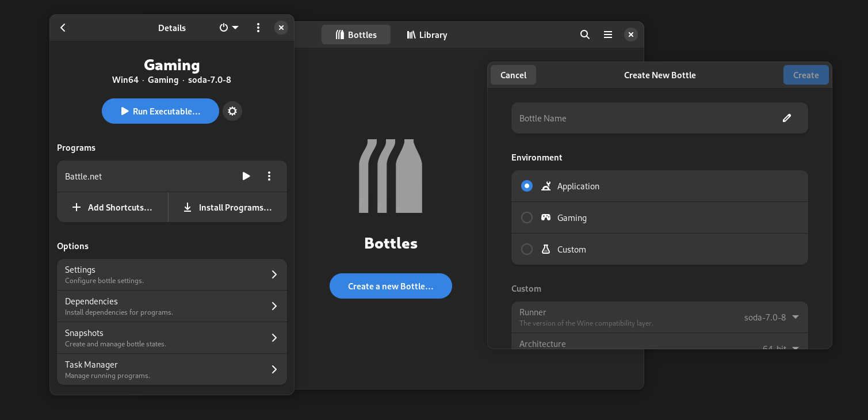Open the power options dropdown in Details

(x=229, y=28)
